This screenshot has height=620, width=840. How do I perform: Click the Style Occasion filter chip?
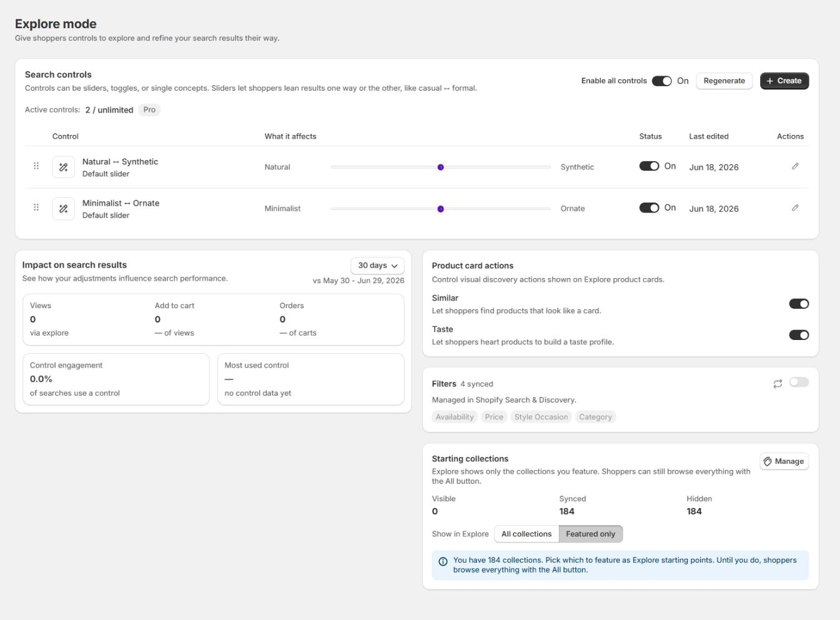(x=541, y=417)
